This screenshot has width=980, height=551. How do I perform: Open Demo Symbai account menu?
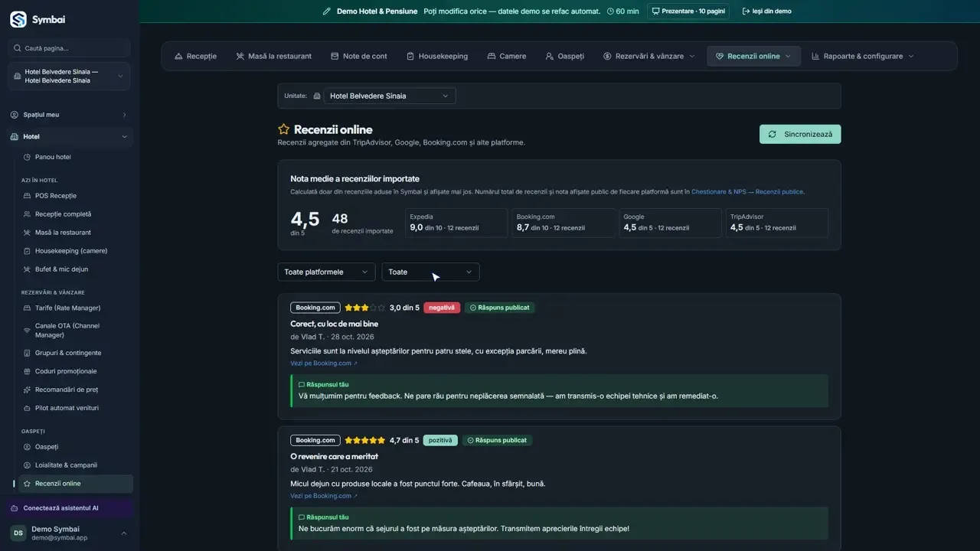[70, 533]
